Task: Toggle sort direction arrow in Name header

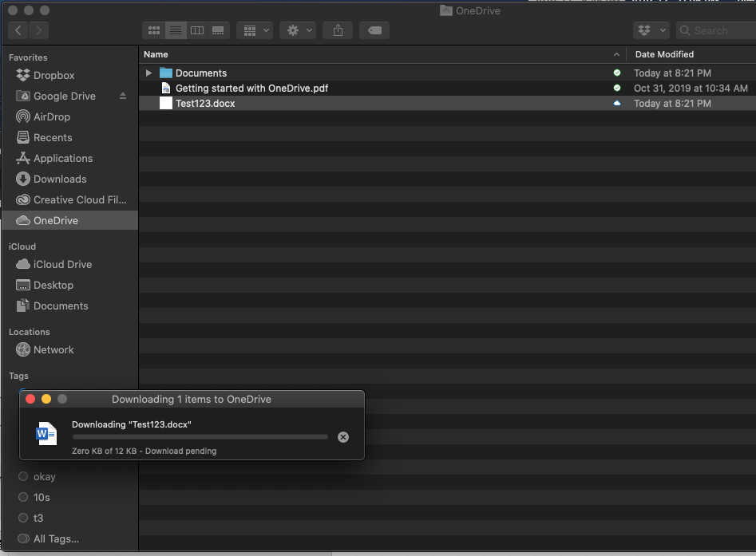Action: [x=616, y=54]
